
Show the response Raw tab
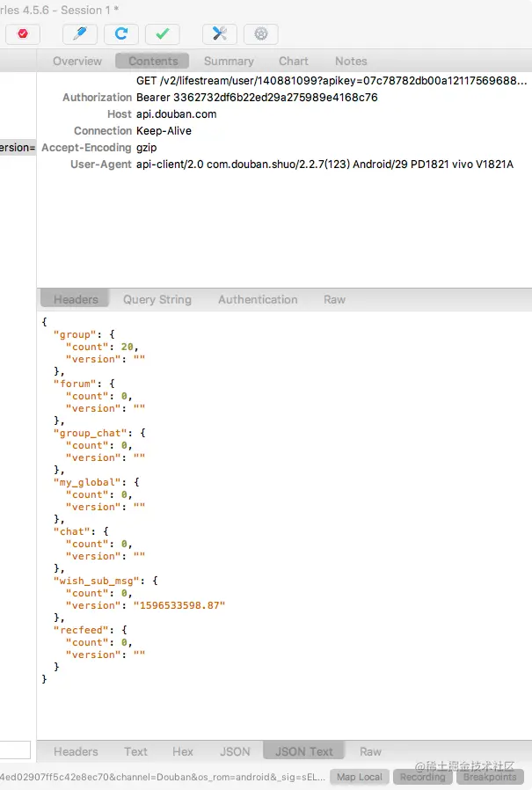[370, 751]
